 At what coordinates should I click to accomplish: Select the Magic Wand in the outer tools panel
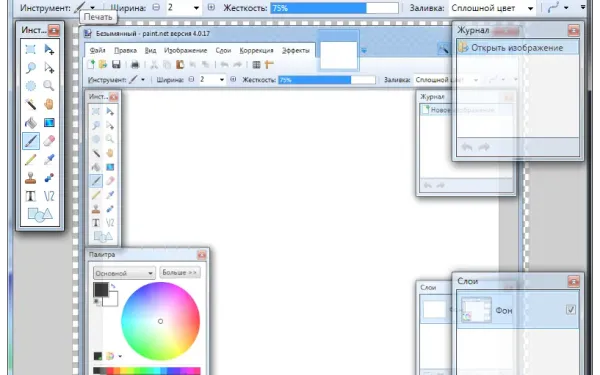(31, 104)
